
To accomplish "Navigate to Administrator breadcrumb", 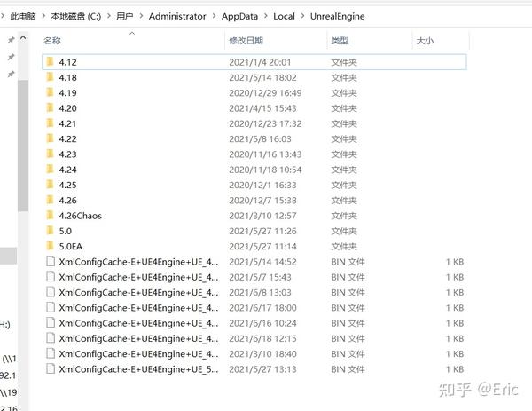I will (x=177, y=16).
